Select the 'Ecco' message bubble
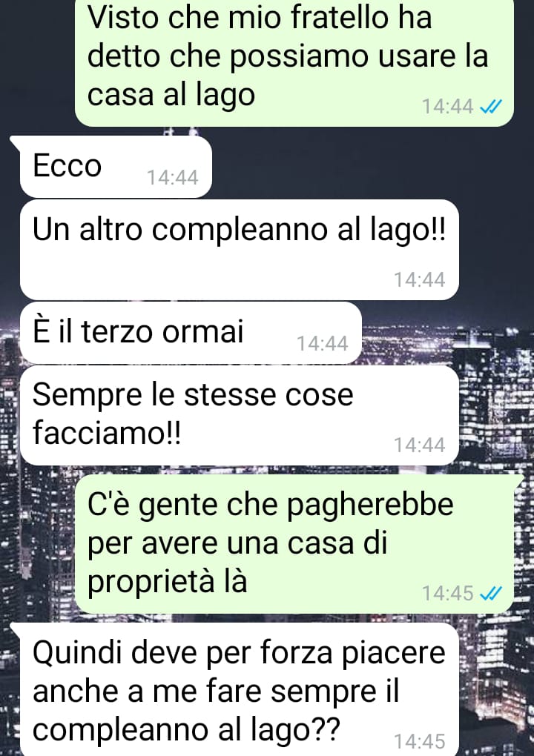The image size is (534, 756). pos(115,167)
